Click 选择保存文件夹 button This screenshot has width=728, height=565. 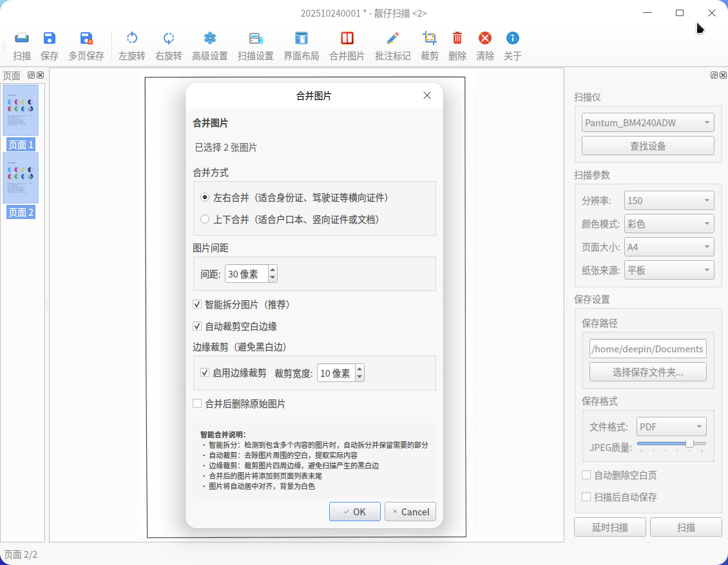coord(647,372)
